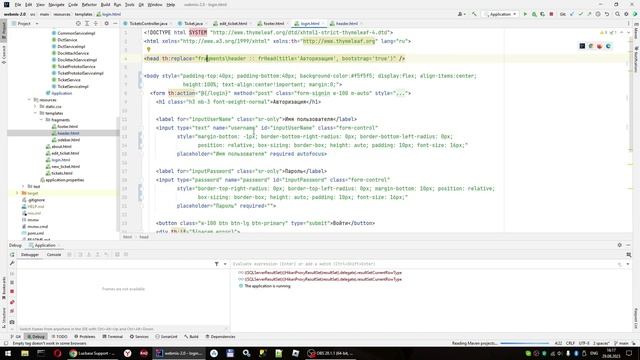Show Git history clock icon

point(598,14)
